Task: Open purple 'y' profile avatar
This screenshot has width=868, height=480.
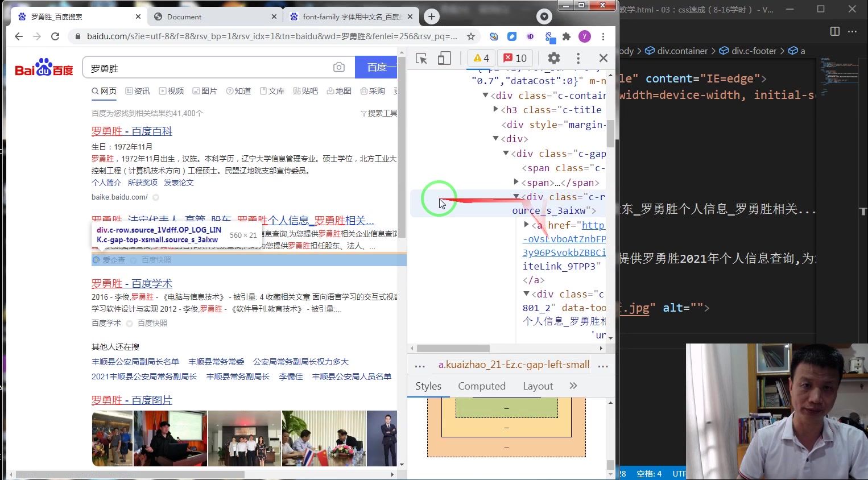Action: (x=585, y=36)
